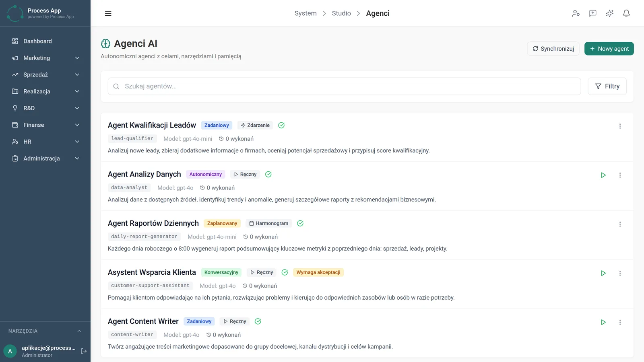This screenshot has width=644, height=362.
Task: Expand the R&D menu chevron
Action: 77,108
